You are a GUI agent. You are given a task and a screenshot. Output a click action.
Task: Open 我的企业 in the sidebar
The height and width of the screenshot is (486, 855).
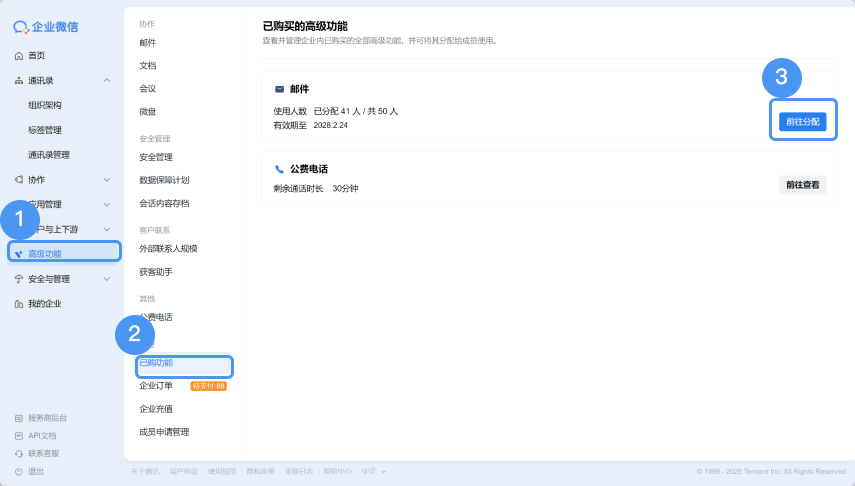tap(45, 304)
